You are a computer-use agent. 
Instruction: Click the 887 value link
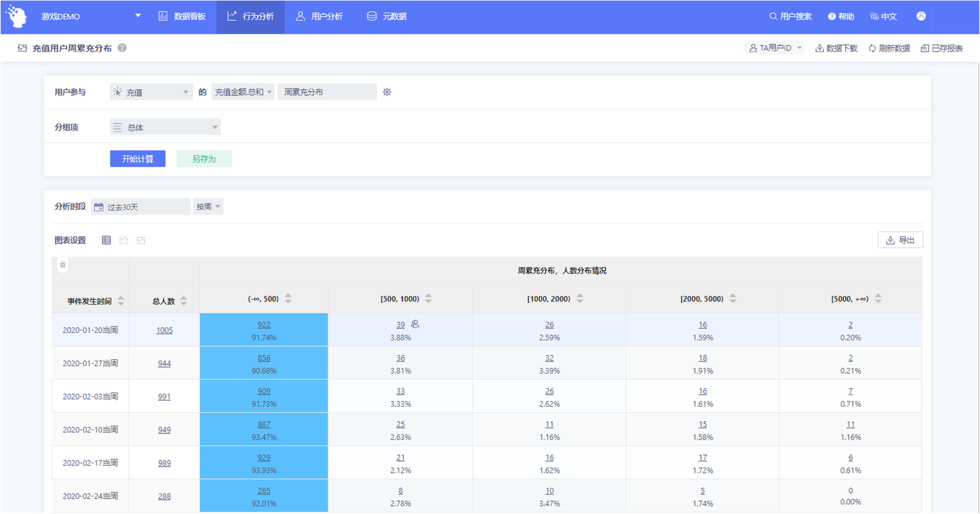(264, 425)
